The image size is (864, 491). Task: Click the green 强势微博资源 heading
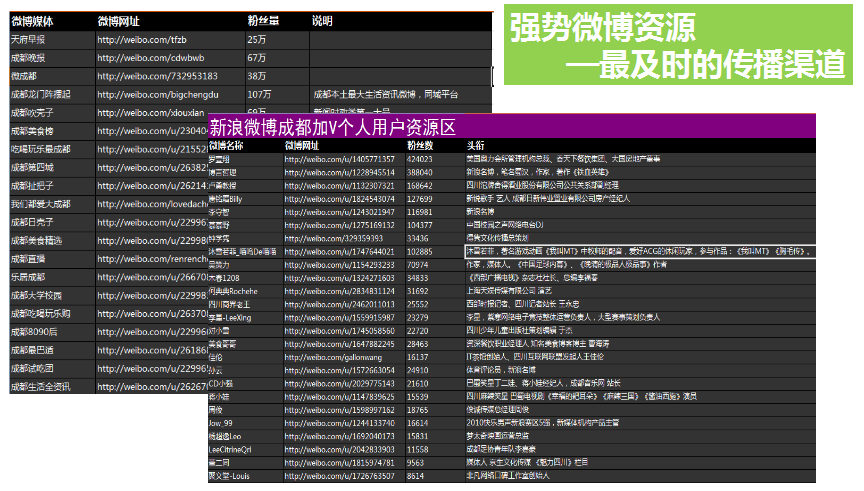(602, 26)
